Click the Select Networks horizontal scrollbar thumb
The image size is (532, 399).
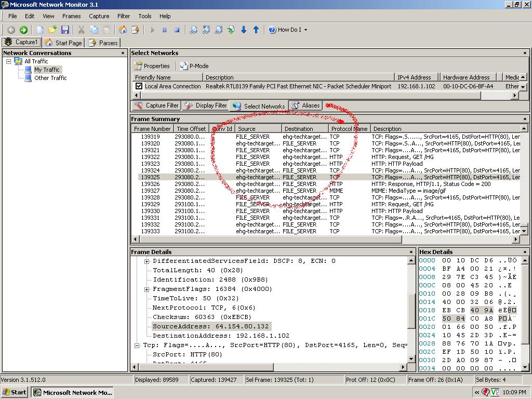pyautogui.click(x=311, y=96)
